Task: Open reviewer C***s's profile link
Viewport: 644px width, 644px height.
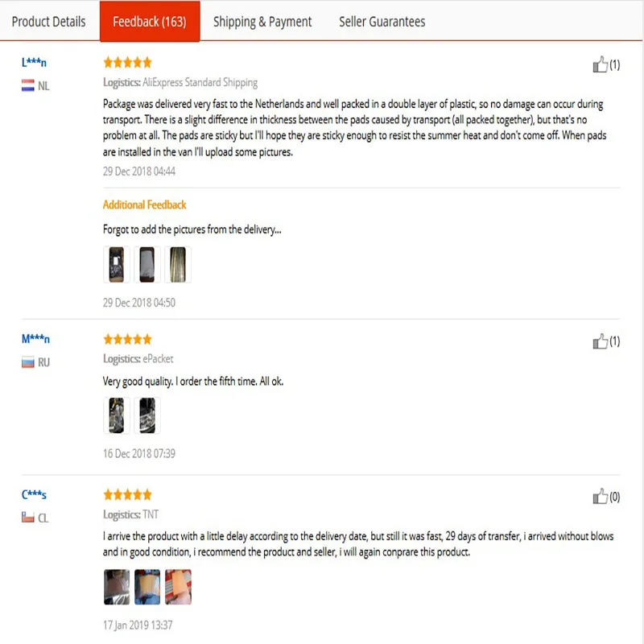Action: pos(34,494)
